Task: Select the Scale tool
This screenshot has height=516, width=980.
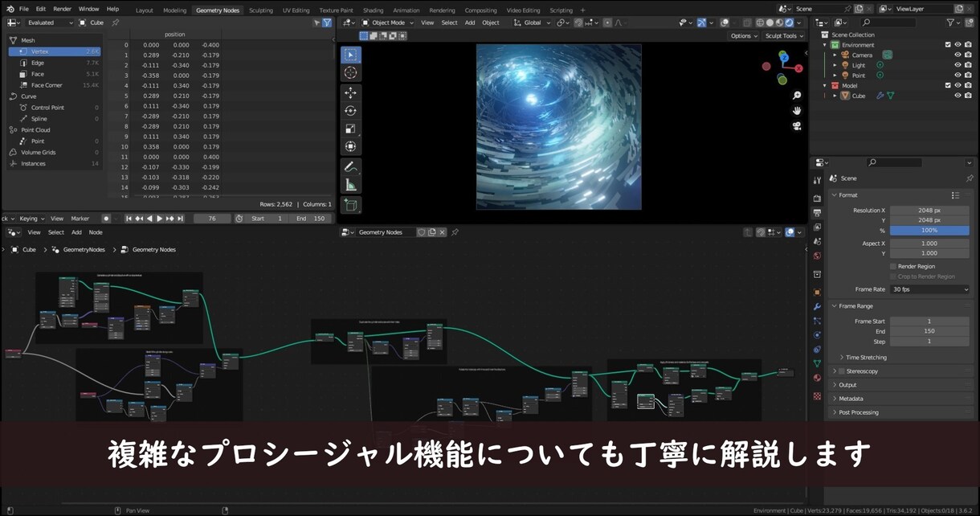Action: tap(351, 129)
